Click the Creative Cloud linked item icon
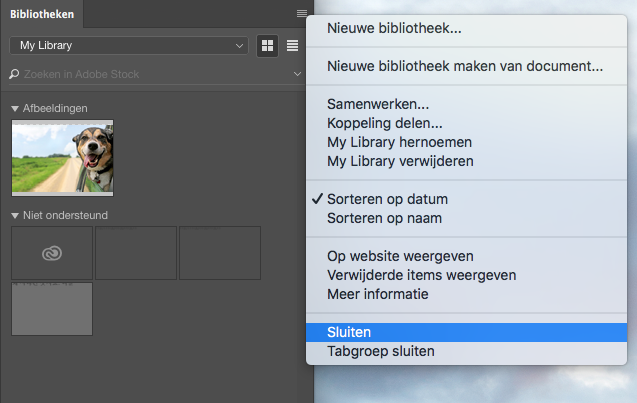The image size is (637, 403). (52, 253)
